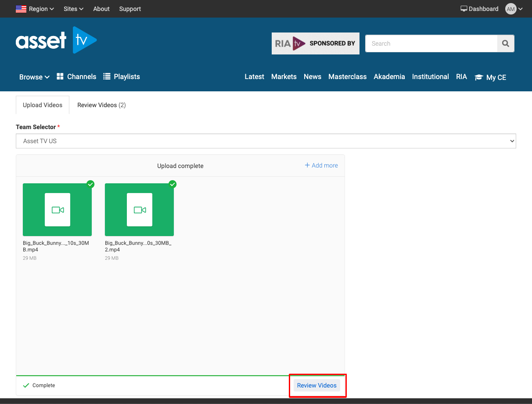Click the Add more link
532x404 pixels.
tap(321, 166)
